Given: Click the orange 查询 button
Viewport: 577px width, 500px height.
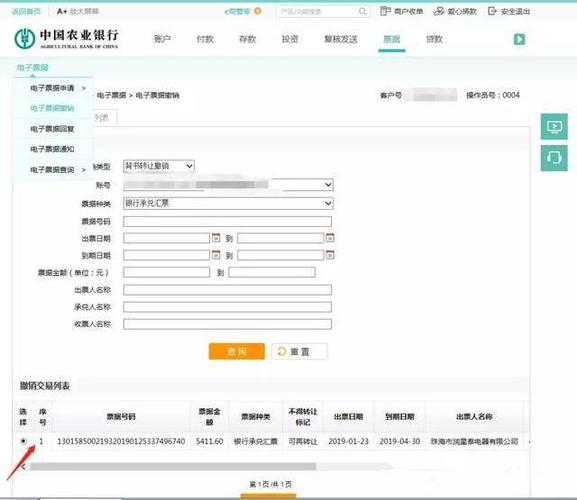Looking at the screenshot, I should point(237,351).
